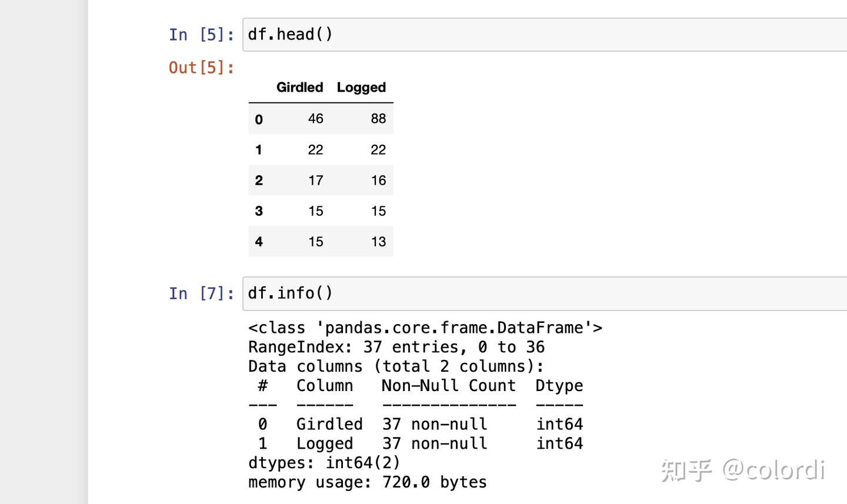Click the memory usage output line

point(367,482)
